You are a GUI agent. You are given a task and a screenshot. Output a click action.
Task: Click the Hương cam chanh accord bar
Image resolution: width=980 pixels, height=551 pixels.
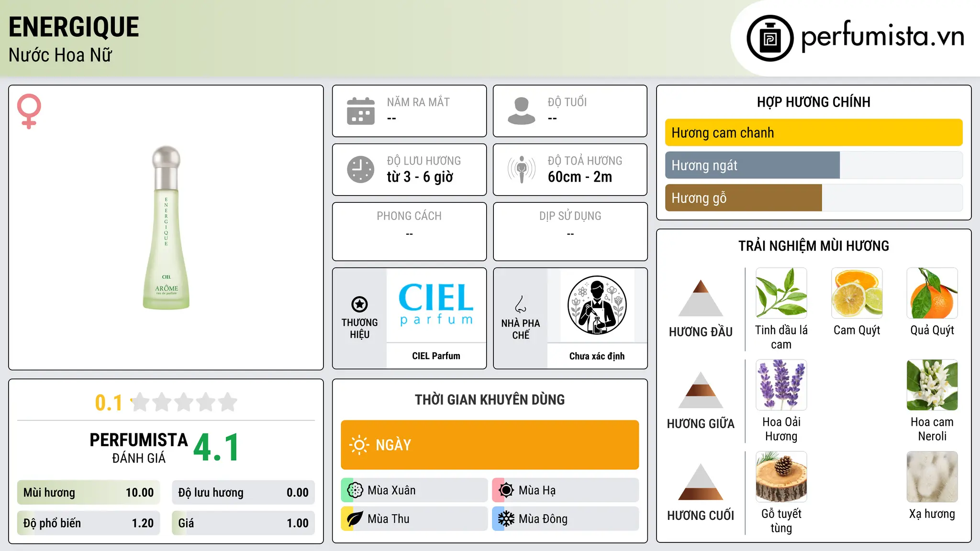(813, 132)
